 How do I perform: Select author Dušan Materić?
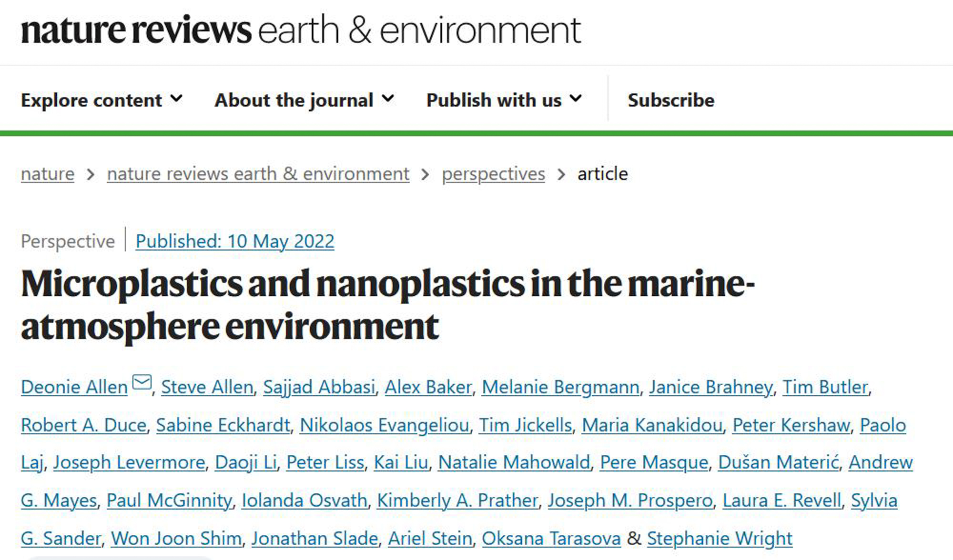coord(779,462)
